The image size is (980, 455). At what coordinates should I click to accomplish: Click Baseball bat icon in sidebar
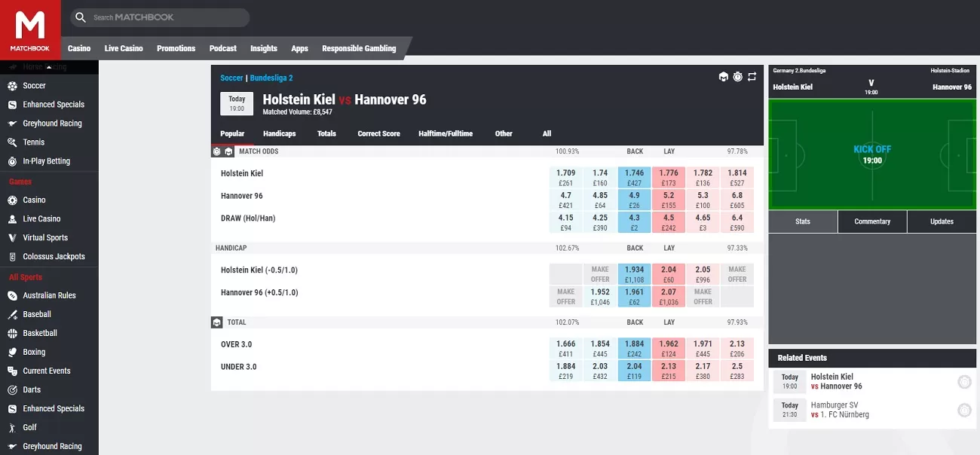tap(12, 315)
